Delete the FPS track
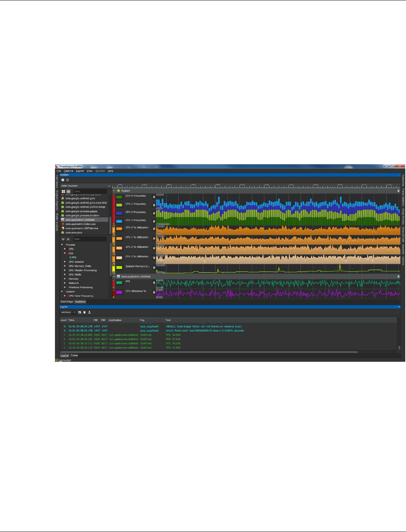This screenshot has width=406, height=532. pos(154,283)
